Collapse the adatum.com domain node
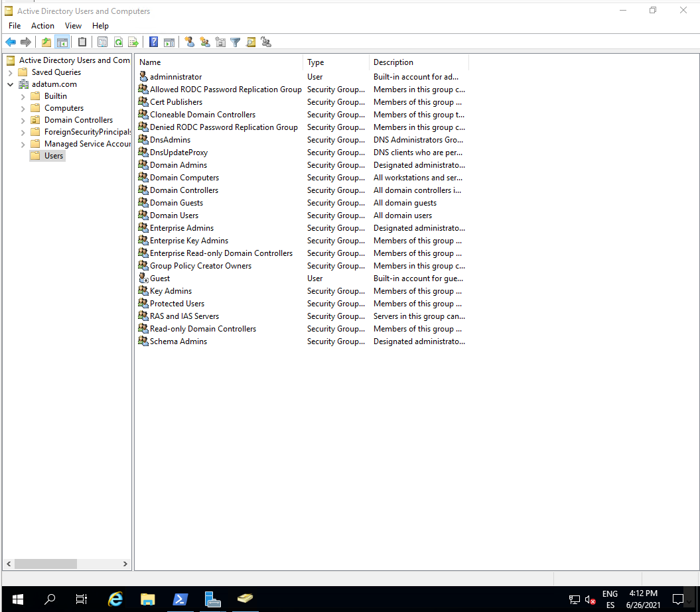This screenshot has width=700, height=612. pyautogui.click(x=10, y=84)
